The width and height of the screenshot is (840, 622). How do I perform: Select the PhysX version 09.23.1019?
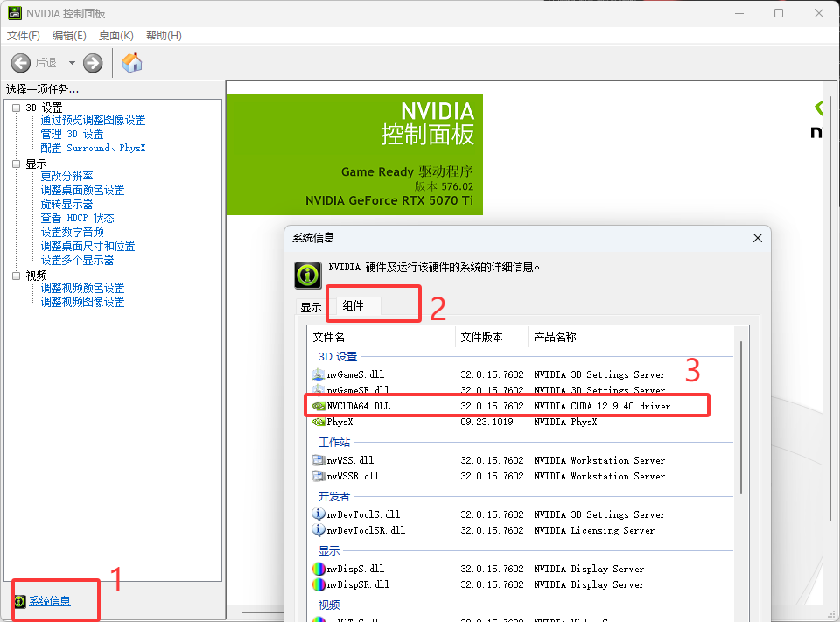[x=486, y=423]
